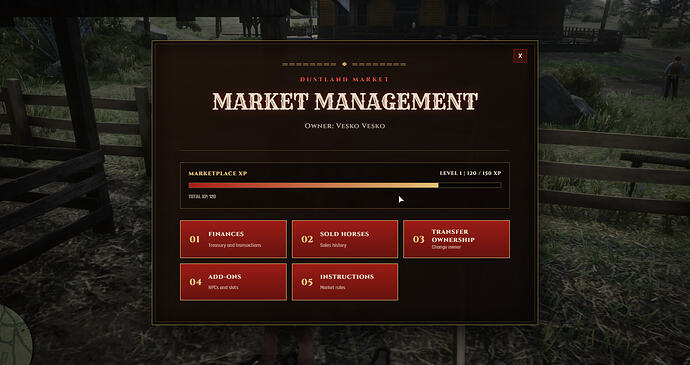Click the Total XP: 120 text
This screenshot has height=365, width=690.
coord(202,196)
